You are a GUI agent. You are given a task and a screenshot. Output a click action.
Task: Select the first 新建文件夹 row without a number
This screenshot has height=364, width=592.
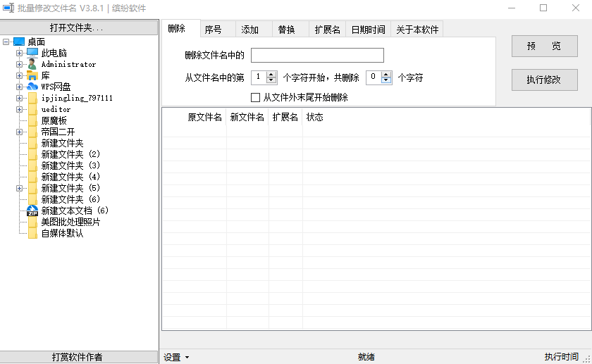tap(62, 144)
